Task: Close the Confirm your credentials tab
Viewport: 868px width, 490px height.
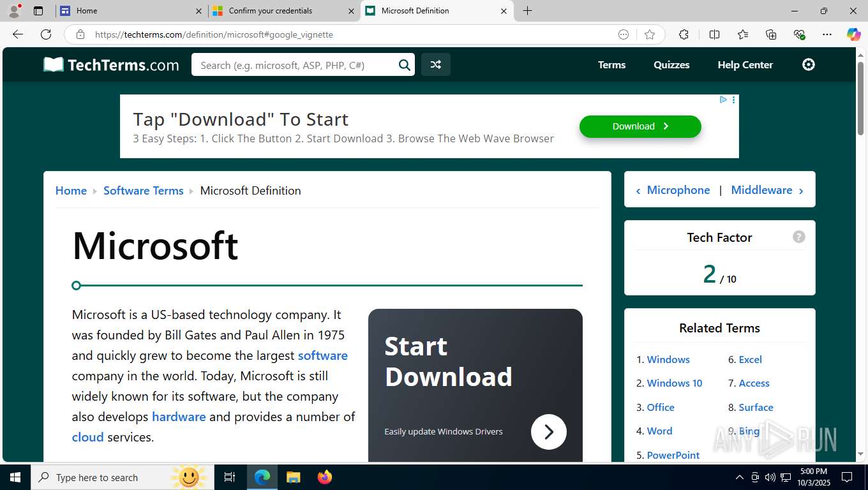Action: pos(351,11)
